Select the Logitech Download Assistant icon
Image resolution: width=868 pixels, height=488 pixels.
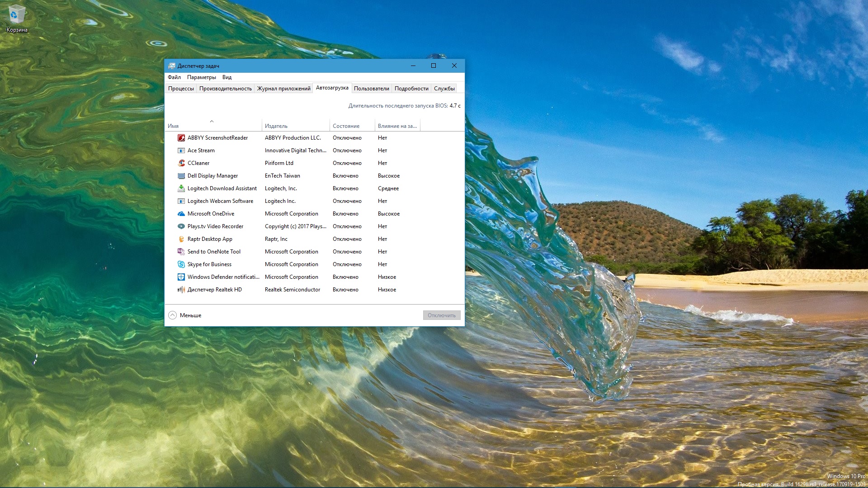coord(181,188)
